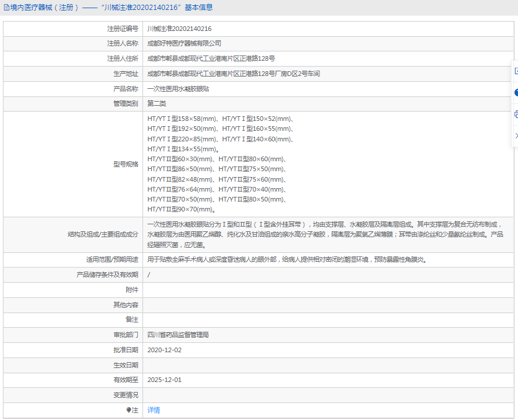Open the 详情 details link
This screenshot has width=518, height=420.
(154, 411)
